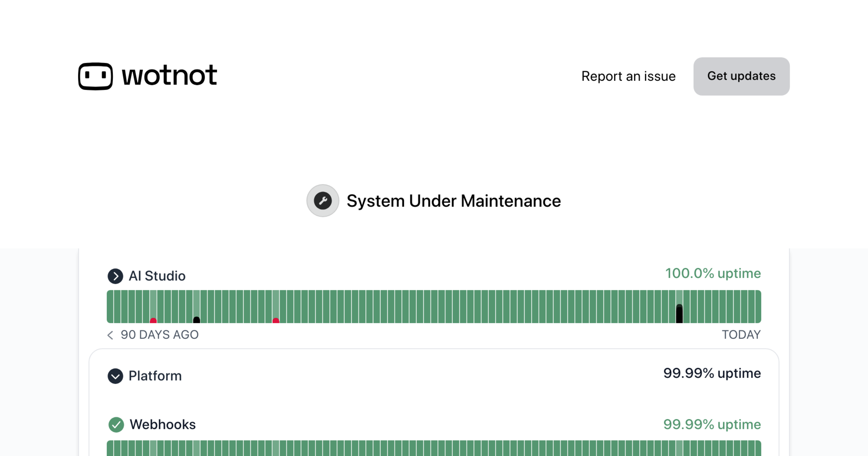868x456 pixels.
Task: Expand the Webhooks uptime details
Action: (163, 425)
